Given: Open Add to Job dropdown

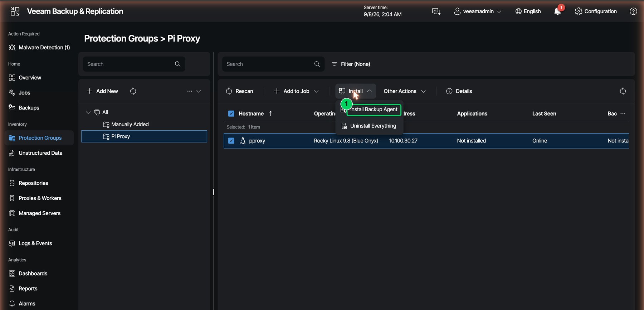Looking at the screenshot, I should coord(296,91).
